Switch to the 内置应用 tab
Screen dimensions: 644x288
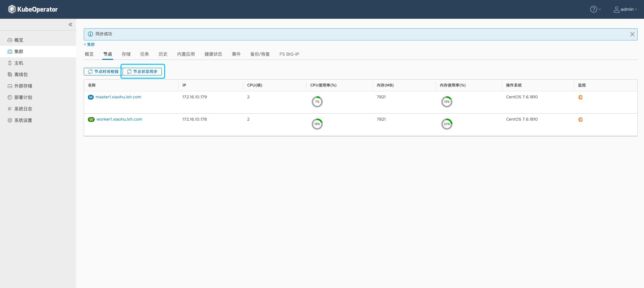186,54
